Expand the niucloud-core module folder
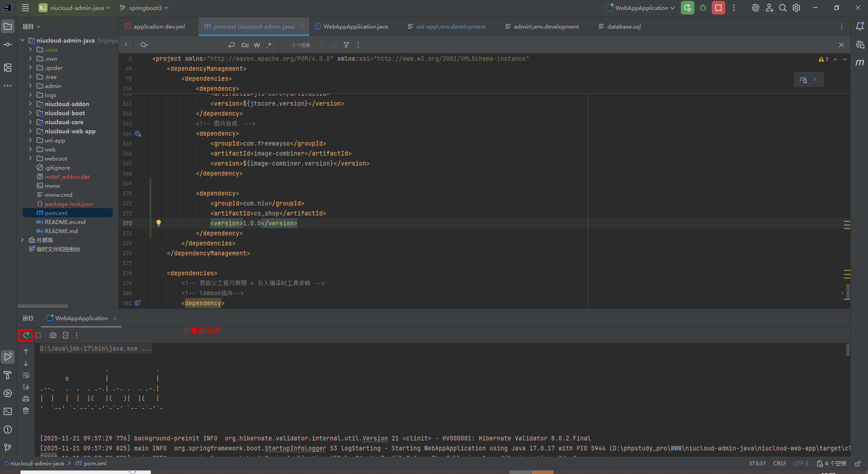The height and width of the screenshot is (474, 868). 30,122
